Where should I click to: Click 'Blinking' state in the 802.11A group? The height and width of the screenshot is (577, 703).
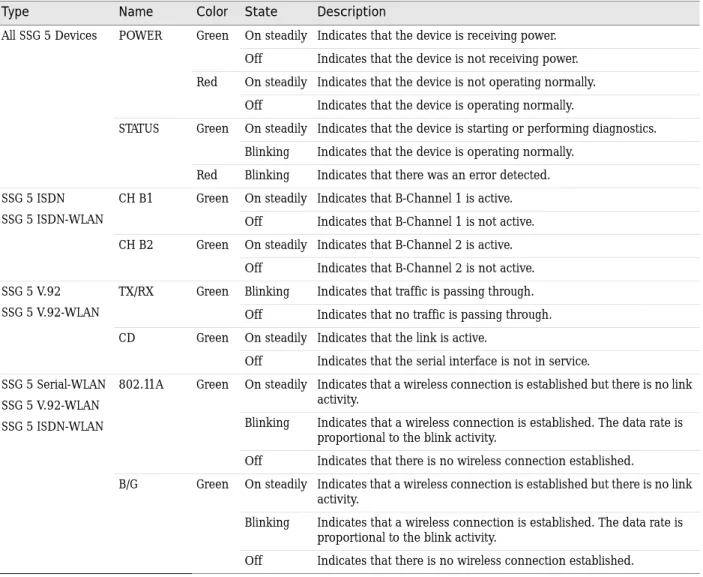[267, 423]
